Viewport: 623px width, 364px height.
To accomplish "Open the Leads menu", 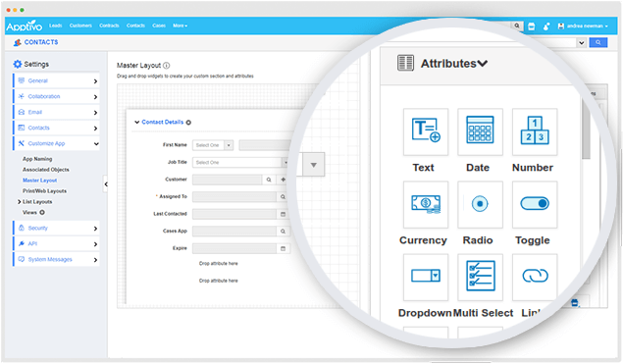I will pyautogui.click(x=56, y=26).
